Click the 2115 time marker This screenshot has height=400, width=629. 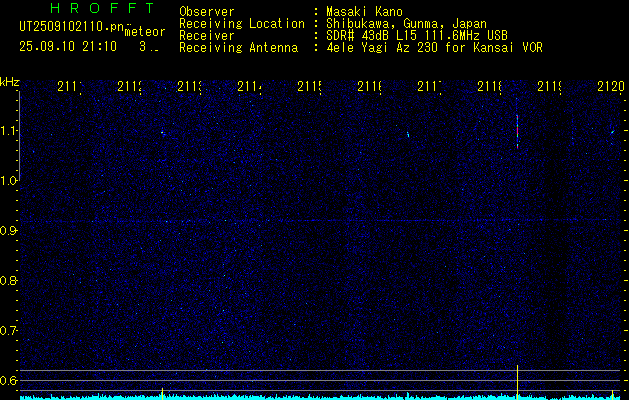tap(309, 87)
